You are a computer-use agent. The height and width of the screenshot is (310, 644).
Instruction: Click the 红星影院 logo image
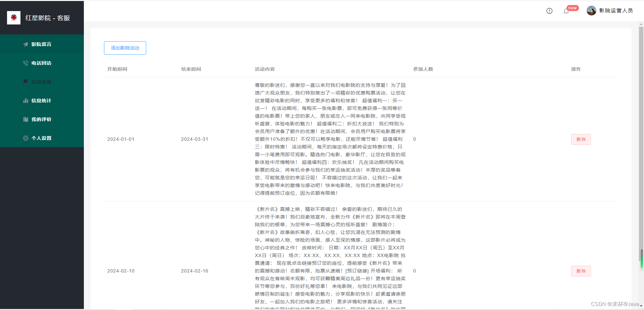pyautogui.click(x=14, y=18)
